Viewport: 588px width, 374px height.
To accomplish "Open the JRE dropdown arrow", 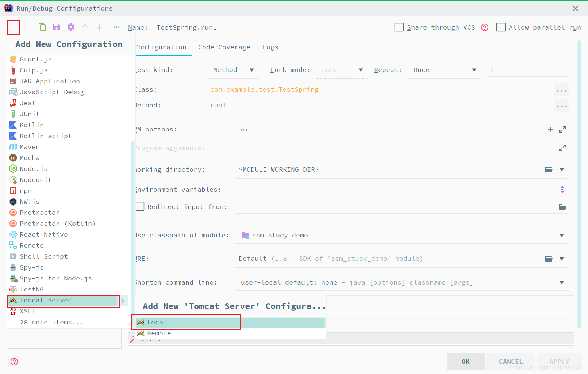I will 562,259.
